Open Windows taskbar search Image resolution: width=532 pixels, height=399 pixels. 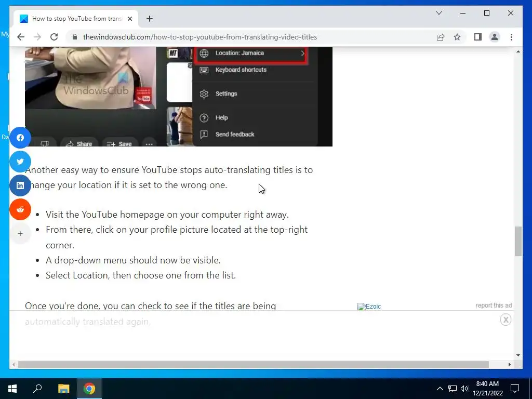pyautogui.click(x=37, y=389)
